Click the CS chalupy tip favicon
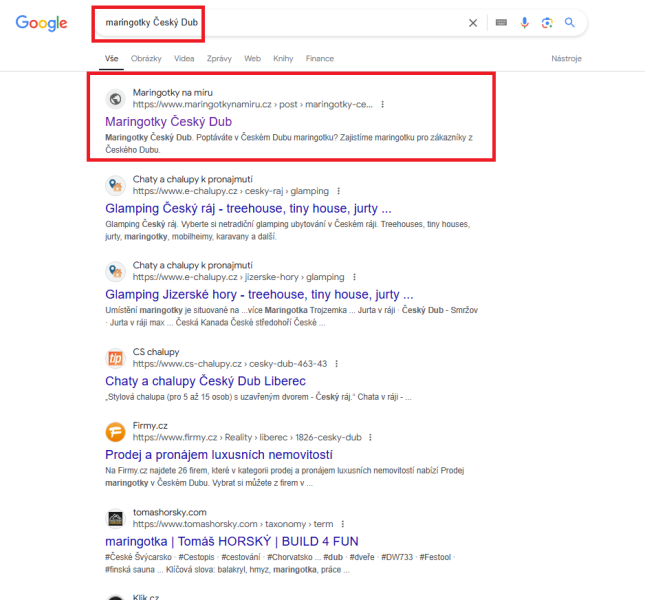 116,358
